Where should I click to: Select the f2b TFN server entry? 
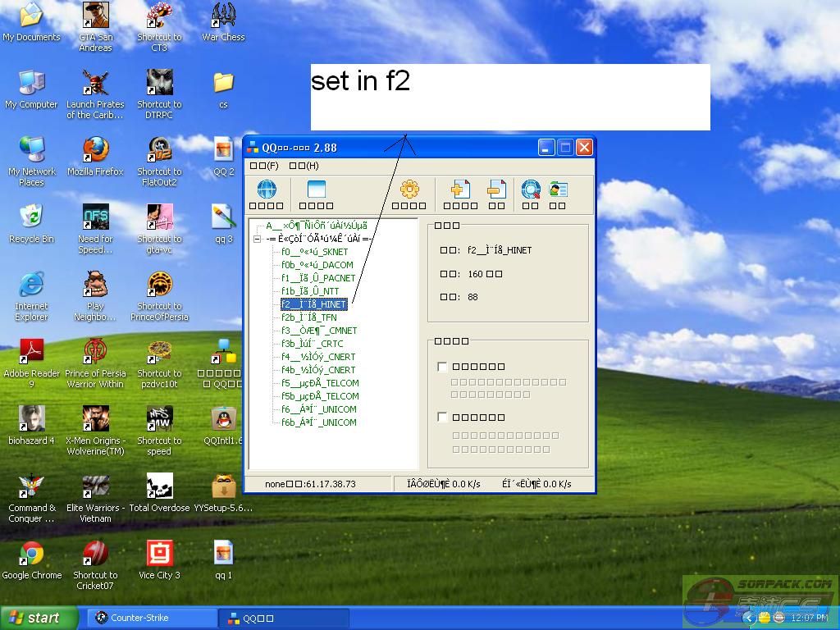(309, 317)
